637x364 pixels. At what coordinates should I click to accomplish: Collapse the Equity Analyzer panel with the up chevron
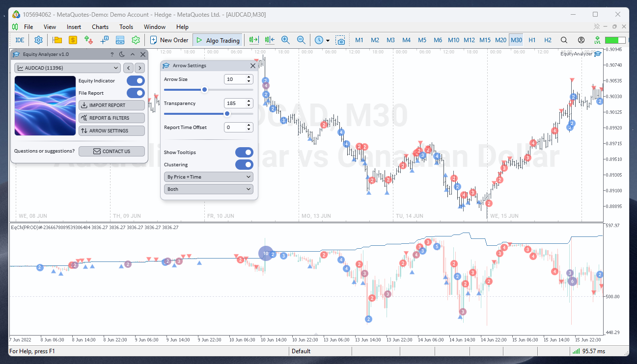[x=133, y=54]
